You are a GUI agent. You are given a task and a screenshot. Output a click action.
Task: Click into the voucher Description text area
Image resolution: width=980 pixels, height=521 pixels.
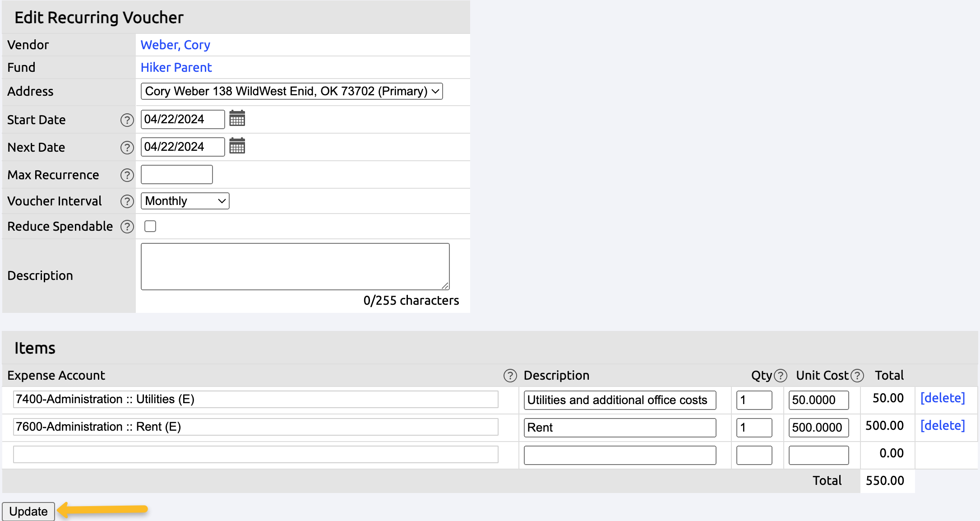click(295, 266)
